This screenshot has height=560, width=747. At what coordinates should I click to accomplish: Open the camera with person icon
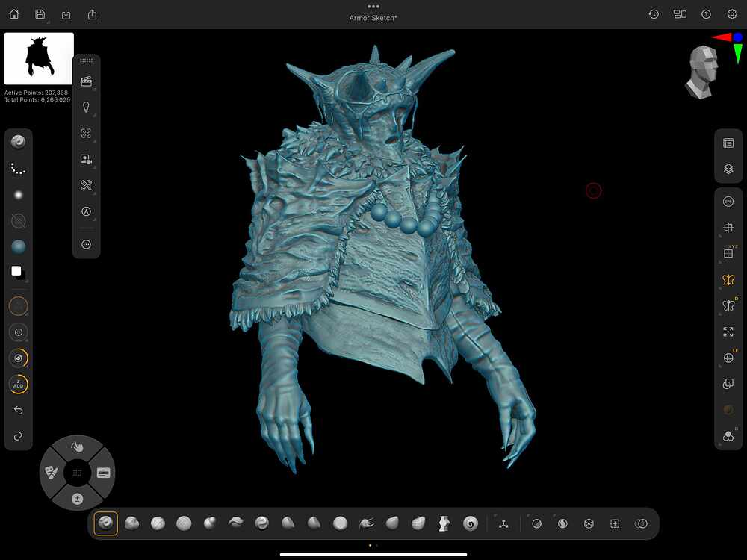tap(86, 159)
